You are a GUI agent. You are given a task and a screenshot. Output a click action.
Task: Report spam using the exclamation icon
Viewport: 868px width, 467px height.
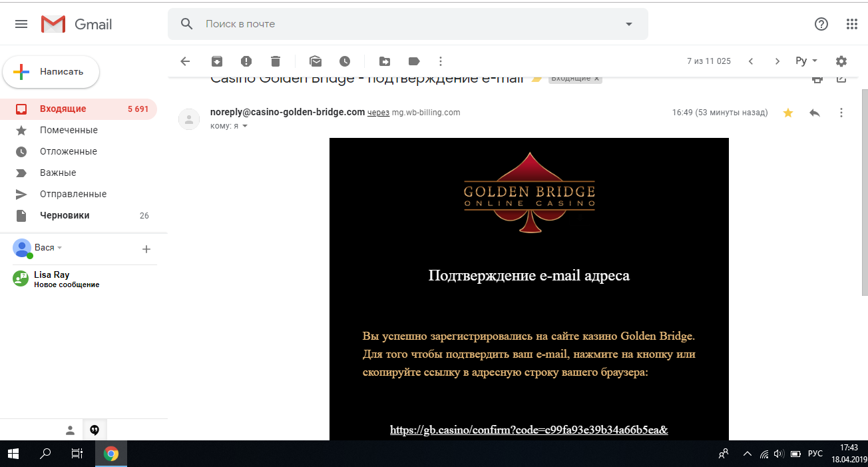(x=246, y=61)
